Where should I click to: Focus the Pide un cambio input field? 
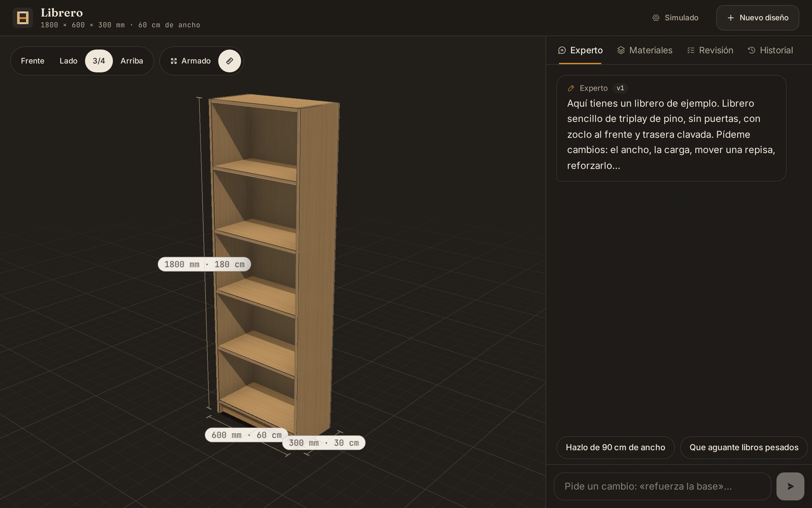(662, 486)
